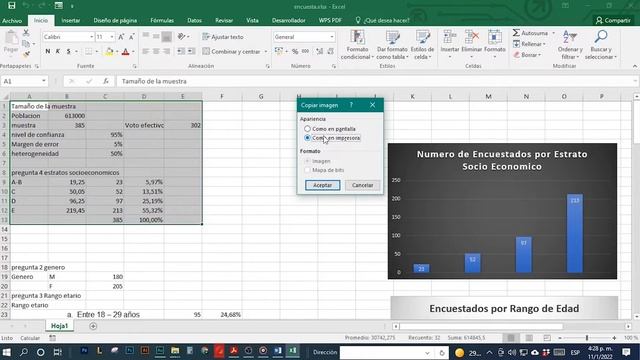This screenshot has height=360, width=640.
Task: Switch to the Revisar tab
Action: coord(224,20)
